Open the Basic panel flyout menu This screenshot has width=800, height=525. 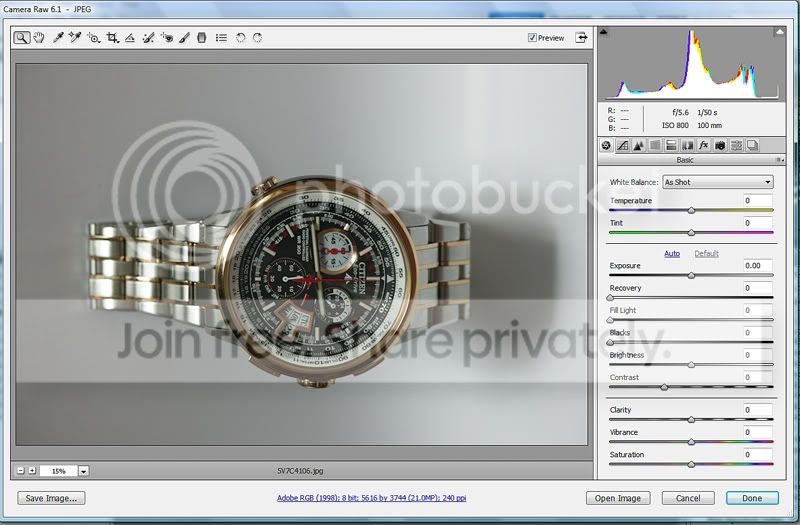[778, 160]
